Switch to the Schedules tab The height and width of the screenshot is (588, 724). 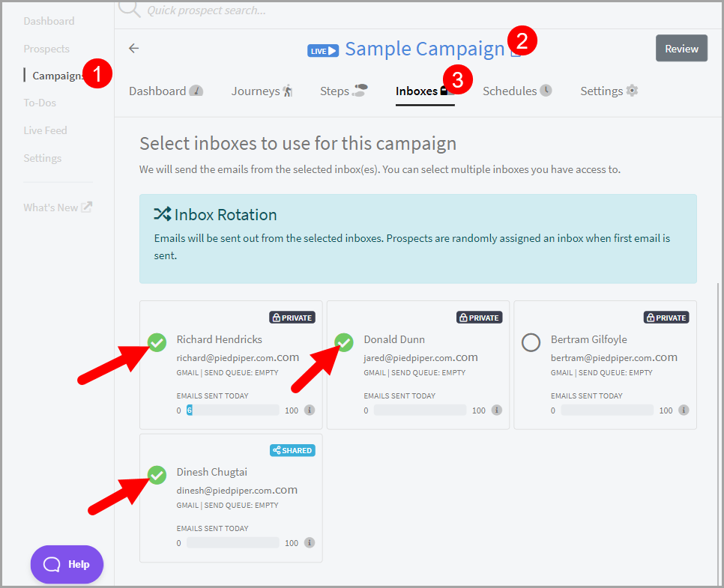point(516,91)
